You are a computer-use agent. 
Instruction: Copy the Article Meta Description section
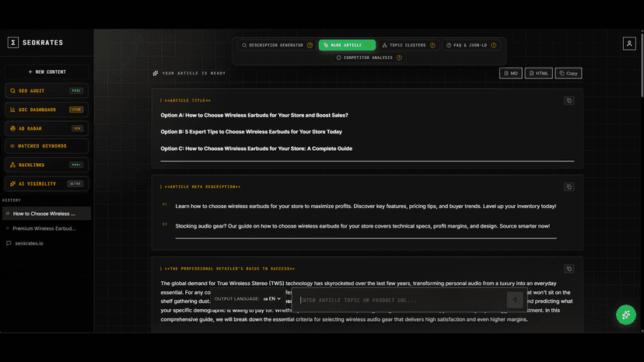point(569,186)
